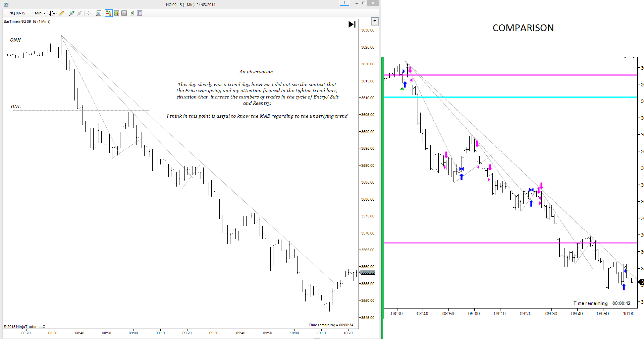Click the current price marker 3558,25
644x339 pixels.
tap(368, 272)
